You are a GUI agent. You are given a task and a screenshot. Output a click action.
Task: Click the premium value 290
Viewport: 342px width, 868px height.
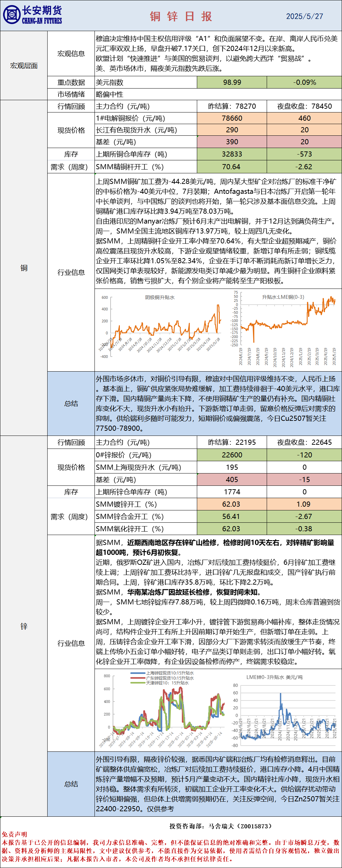(232, 130)
